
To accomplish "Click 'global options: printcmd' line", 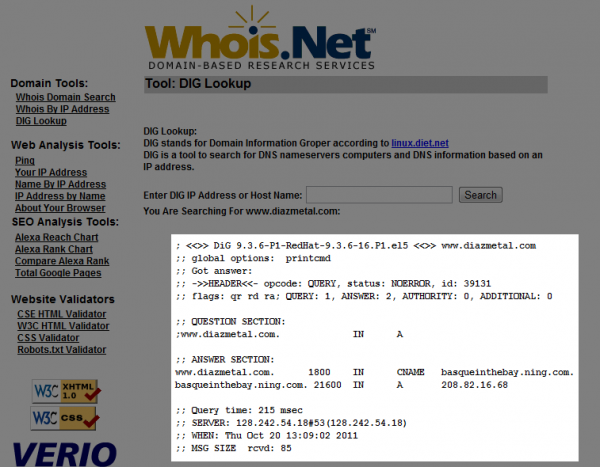I will pyautogui.click(x=253, y=258).
